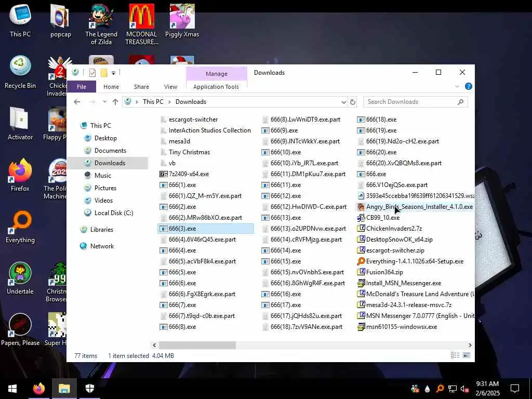Click the muted volume tray icon

click(x=465, y=389)
